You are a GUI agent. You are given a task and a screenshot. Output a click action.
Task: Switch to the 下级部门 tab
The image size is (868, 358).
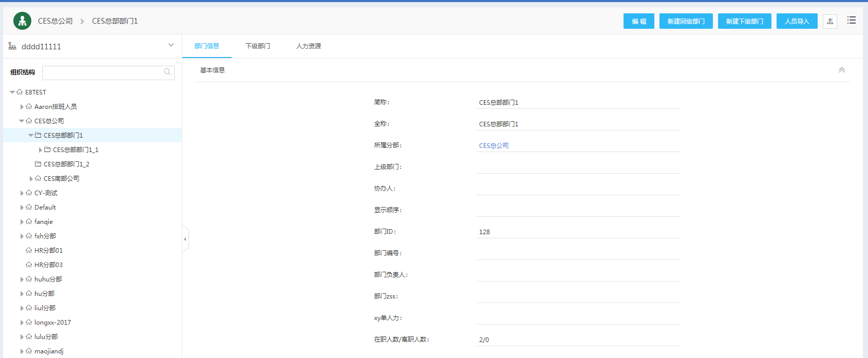(x=257, y=46)
